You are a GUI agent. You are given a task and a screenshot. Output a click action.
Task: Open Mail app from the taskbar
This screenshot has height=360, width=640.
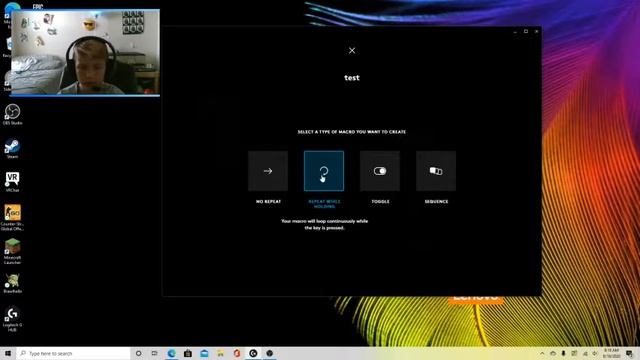pyautogui.click(x=204, y=353)
